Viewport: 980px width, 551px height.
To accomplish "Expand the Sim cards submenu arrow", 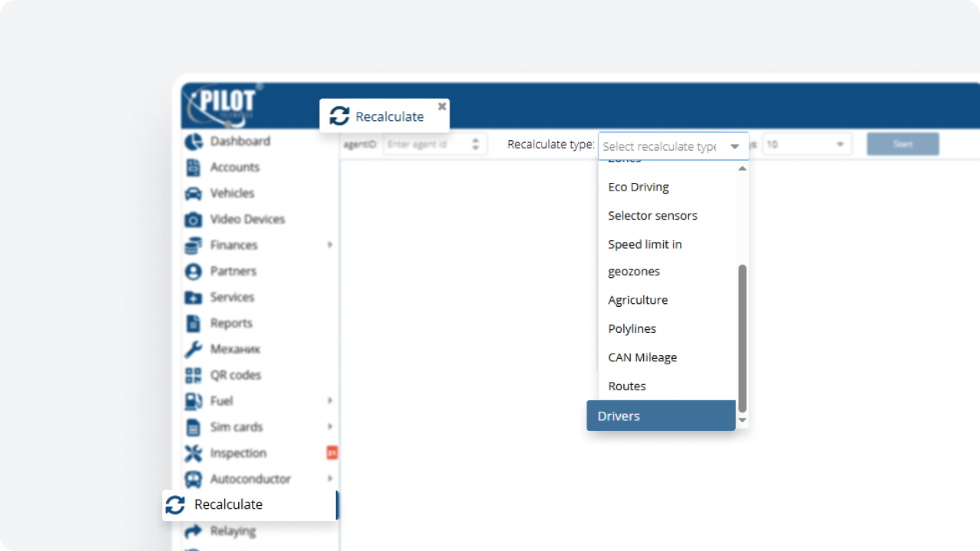I will pyautogui.click(x=330, y=427).
